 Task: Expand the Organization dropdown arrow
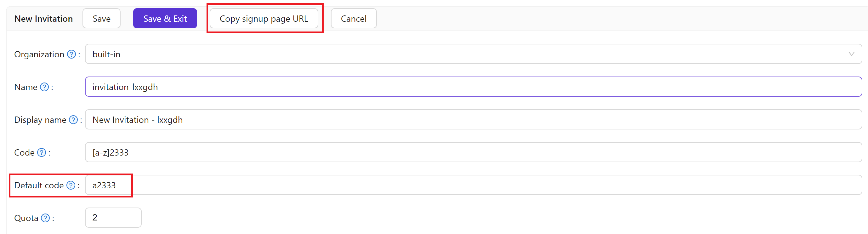click(851, 54)
